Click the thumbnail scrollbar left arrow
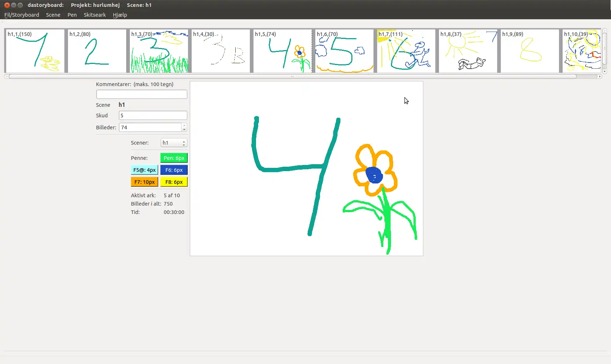Screen dimensions: 611x364 (x=6, y=77)
